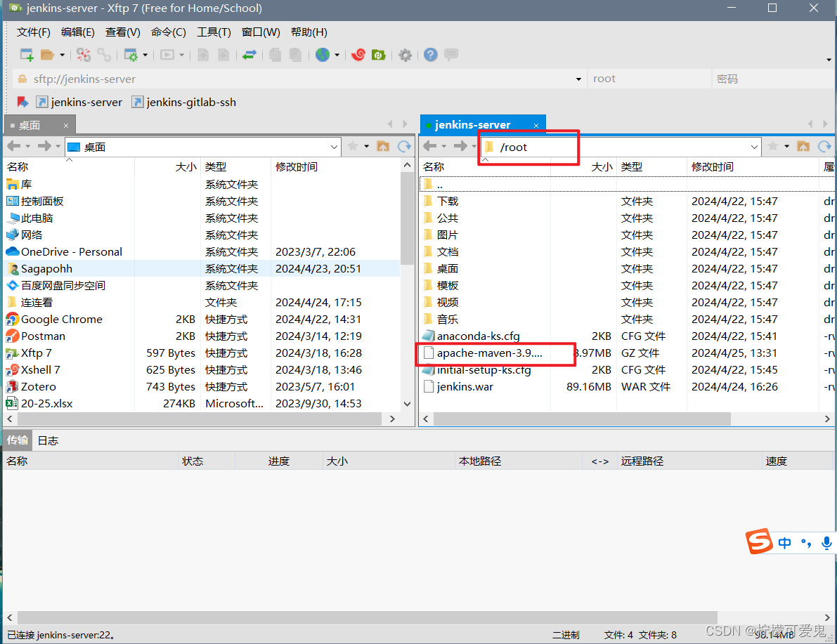This screenshot has height=644, width=837.
Task: Click the 密码 password field
Action: 774,79
